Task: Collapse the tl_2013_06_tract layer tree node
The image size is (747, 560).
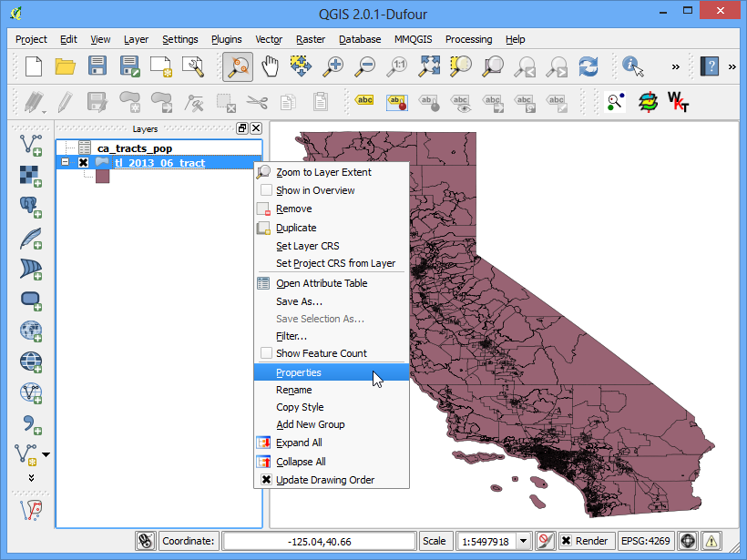Action: click(x=66, y=162)
